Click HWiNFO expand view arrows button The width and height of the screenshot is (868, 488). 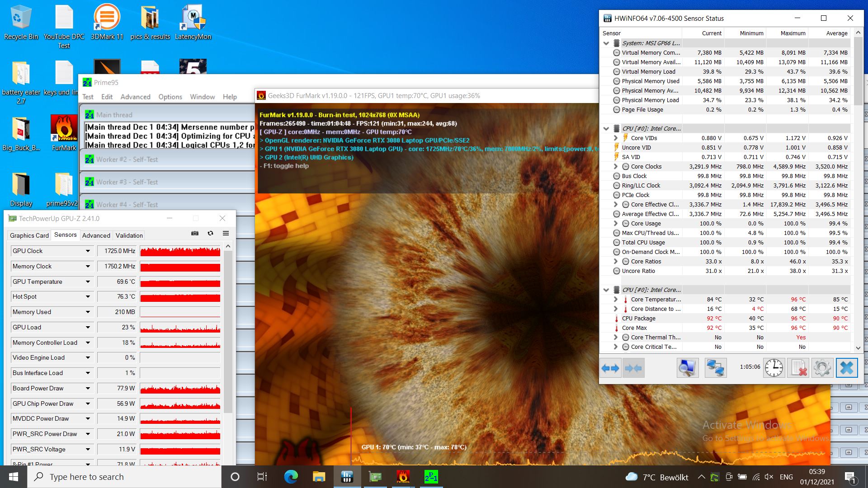pos(610,368)
